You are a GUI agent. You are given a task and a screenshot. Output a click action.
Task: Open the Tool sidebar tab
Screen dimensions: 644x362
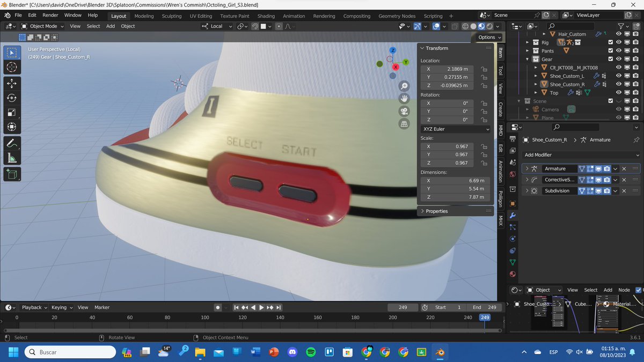[500, 70]
